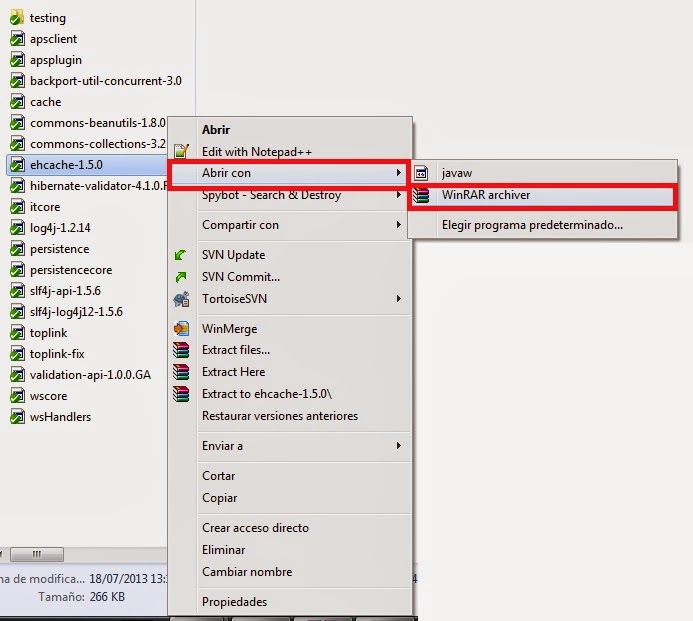Select the validation-api-1.0.0.GA file name
Screen dimensions: 693x621
click(90, 375)
